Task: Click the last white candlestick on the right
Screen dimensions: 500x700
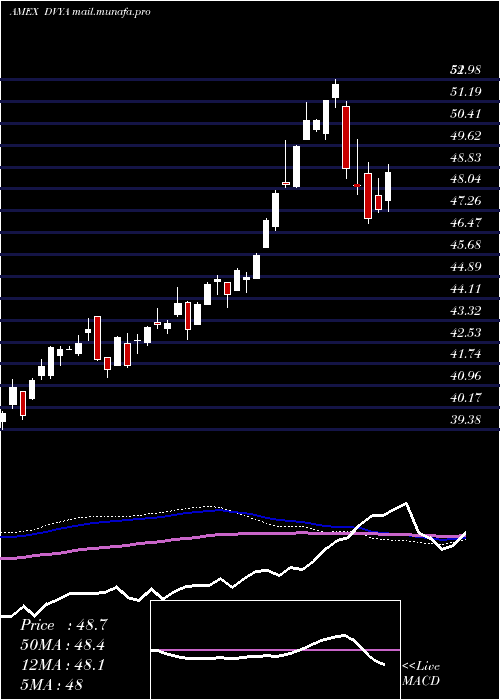Action: (x=388, y=187)
